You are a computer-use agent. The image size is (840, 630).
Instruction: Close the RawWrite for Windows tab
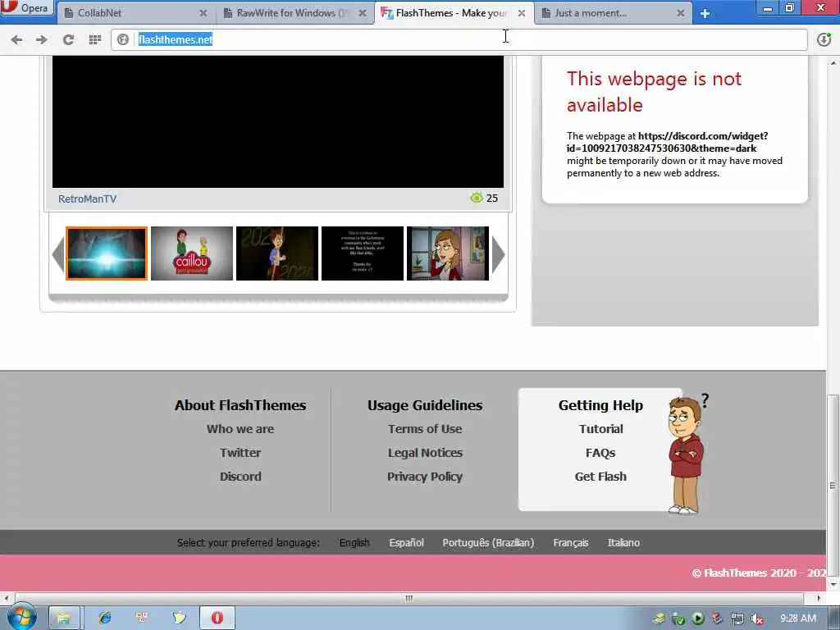point(363,13)
